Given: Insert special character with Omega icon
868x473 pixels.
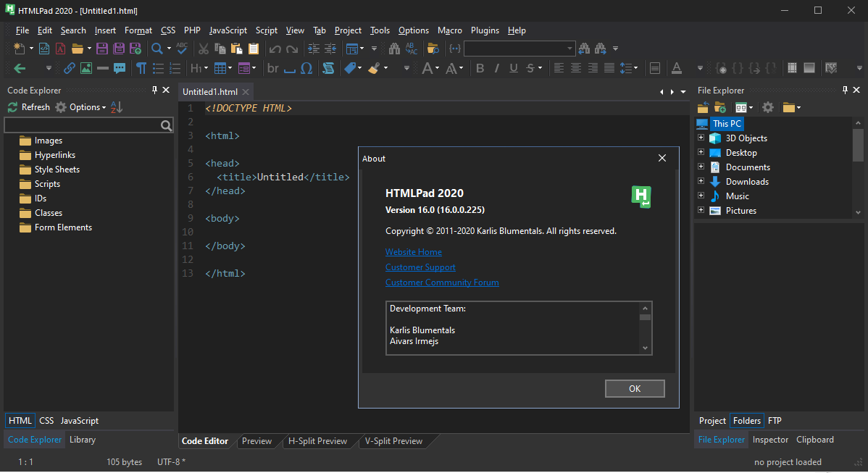Looking at the screenshot, I should [x=306, y=68].
